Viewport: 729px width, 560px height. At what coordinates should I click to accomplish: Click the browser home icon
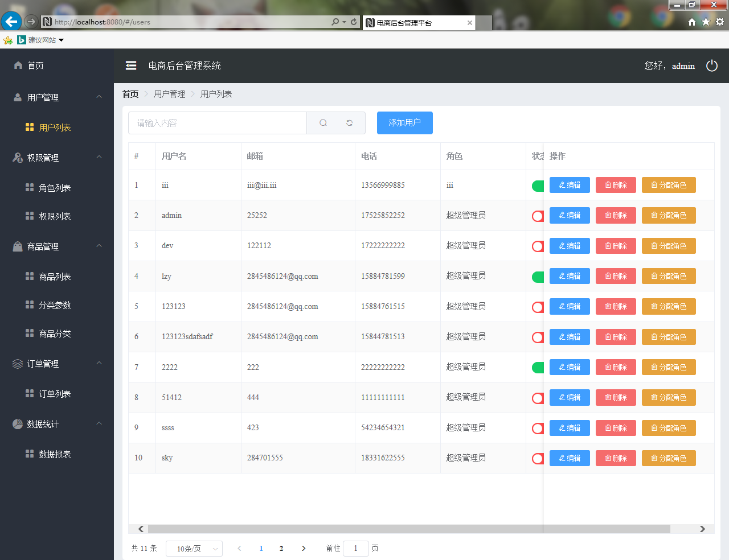click(x=691, y=22)
